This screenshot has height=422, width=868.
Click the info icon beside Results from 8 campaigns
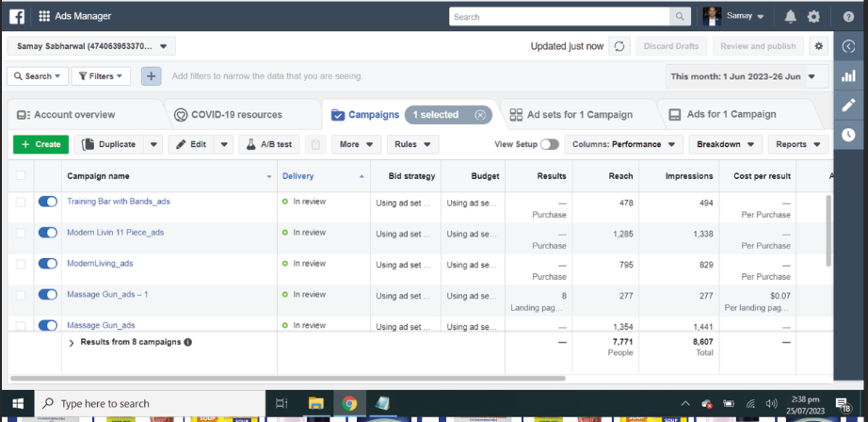point(187,342)
